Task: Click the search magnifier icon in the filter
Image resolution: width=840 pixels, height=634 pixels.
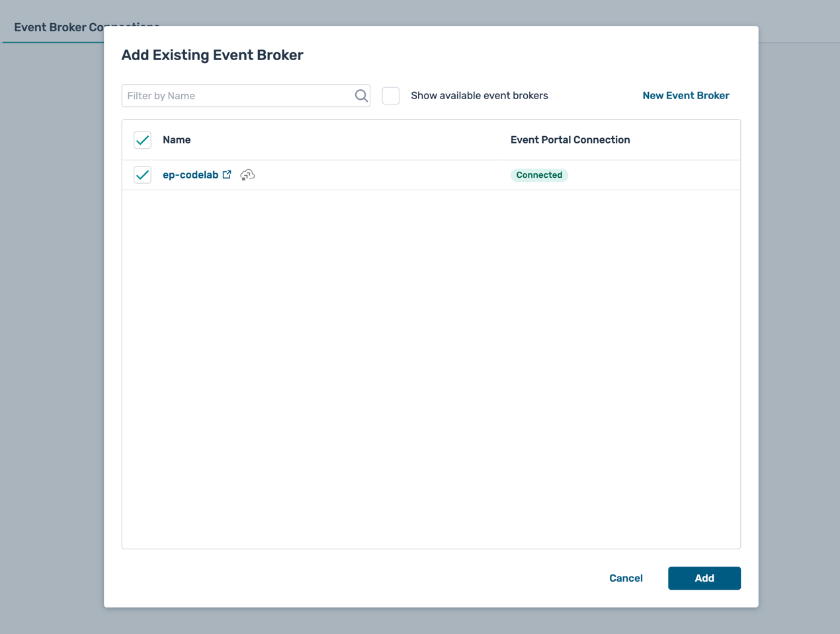Action: click(360, 96)
